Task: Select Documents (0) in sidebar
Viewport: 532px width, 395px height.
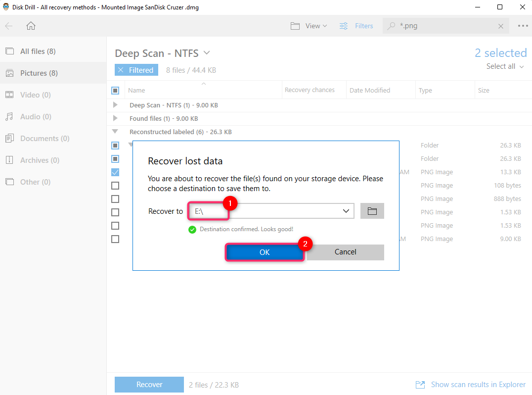Action: 53,138
